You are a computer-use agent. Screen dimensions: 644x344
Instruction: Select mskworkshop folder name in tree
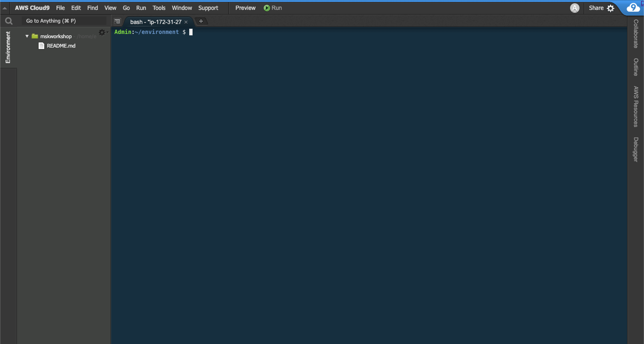(x=56, y=36)
